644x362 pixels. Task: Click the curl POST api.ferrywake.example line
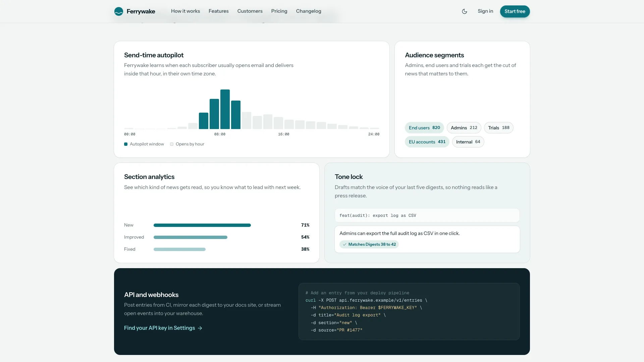click(366, 300)
